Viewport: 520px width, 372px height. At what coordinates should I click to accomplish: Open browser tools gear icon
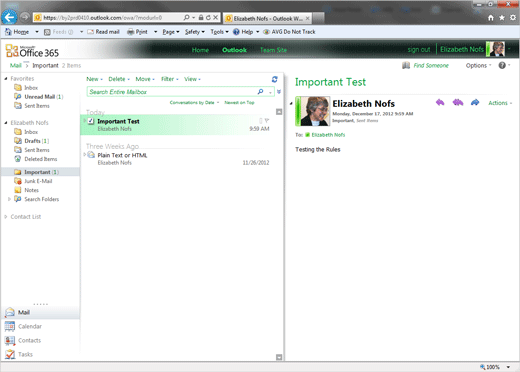click(x=513, y=18)
